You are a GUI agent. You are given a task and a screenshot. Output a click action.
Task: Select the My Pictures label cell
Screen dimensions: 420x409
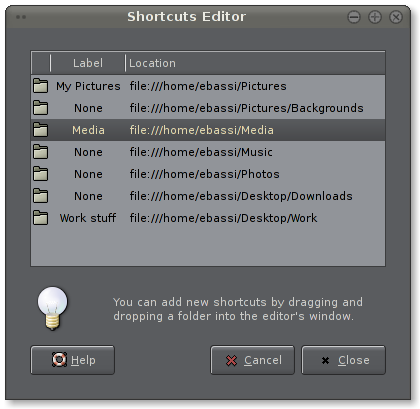click(88, 86)
